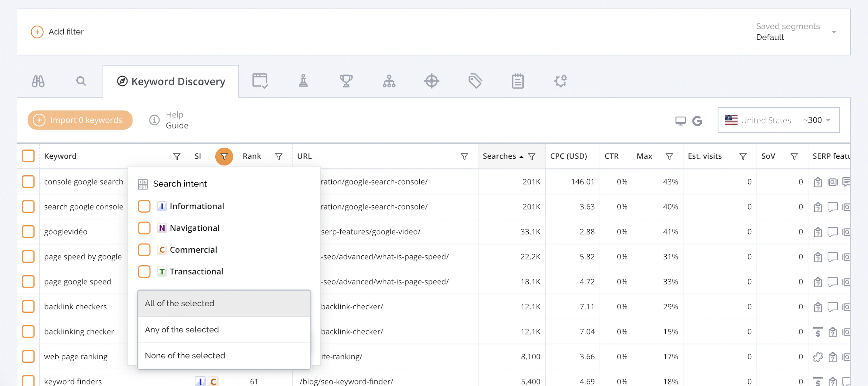868x386 pixels.
Task: Enable the Transactional intent checkbox
Action: tap(144, 272)
